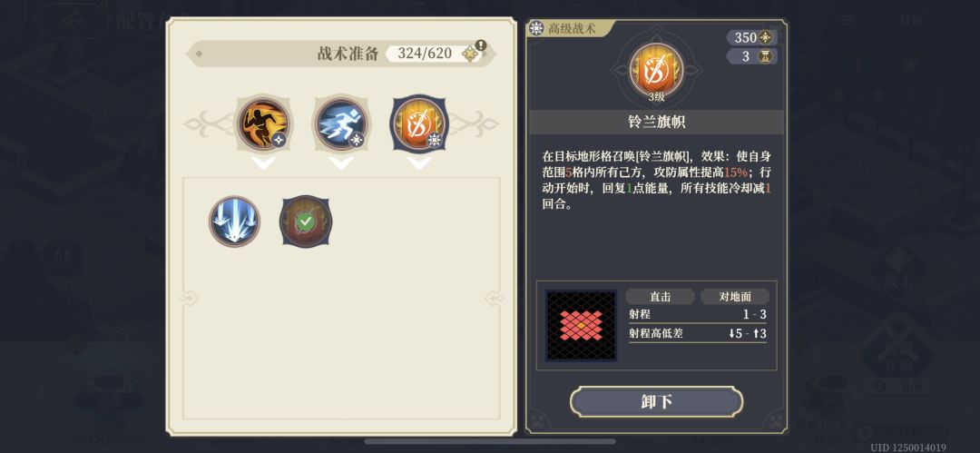Tap the exclamation info badge
The image size is (980, 453).
coord(480,45)
